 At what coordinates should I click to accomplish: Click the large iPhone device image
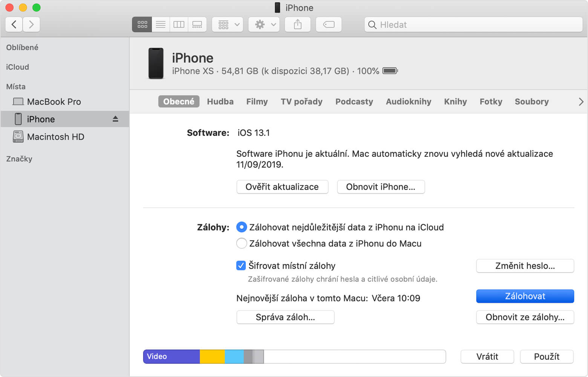click(156, 63)
